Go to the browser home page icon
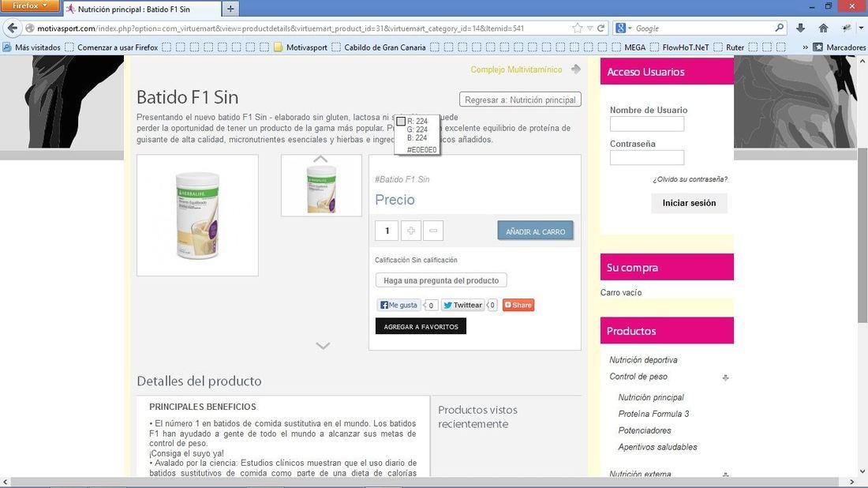Screen dimensions: 868x488 tap(823, 28)
